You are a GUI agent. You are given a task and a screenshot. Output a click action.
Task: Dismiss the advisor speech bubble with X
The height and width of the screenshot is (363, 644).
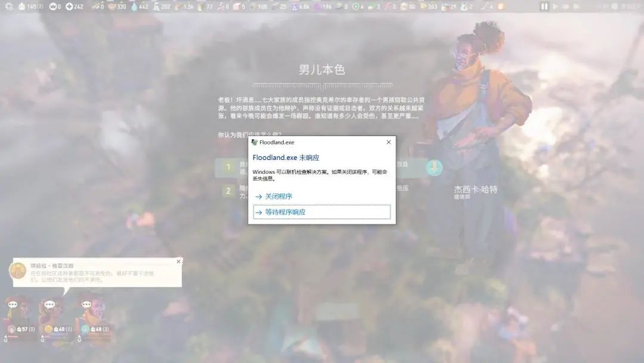coord(178,262)
